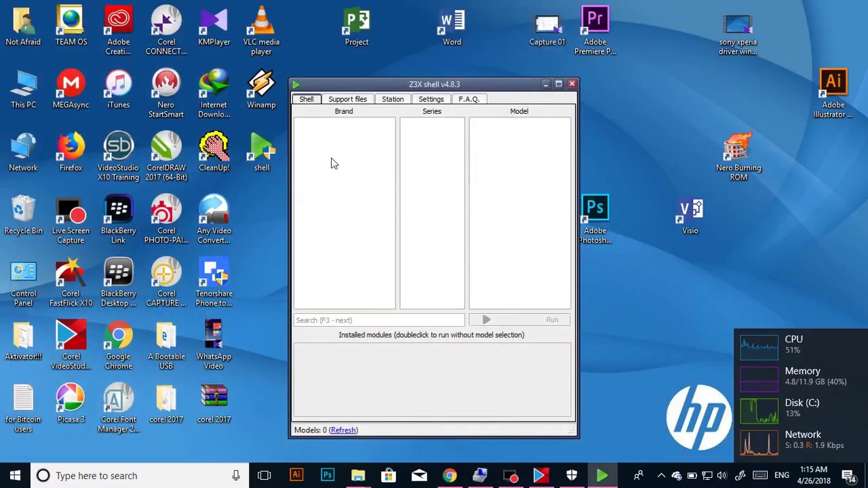Click the Run button

point(519,320)
